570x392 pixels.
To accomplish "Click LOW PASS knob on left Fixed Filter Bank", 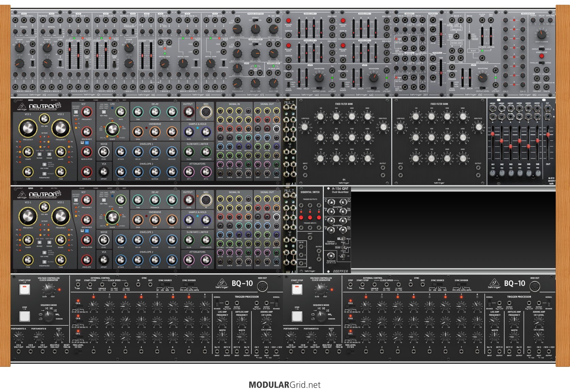I will (304, 127).
